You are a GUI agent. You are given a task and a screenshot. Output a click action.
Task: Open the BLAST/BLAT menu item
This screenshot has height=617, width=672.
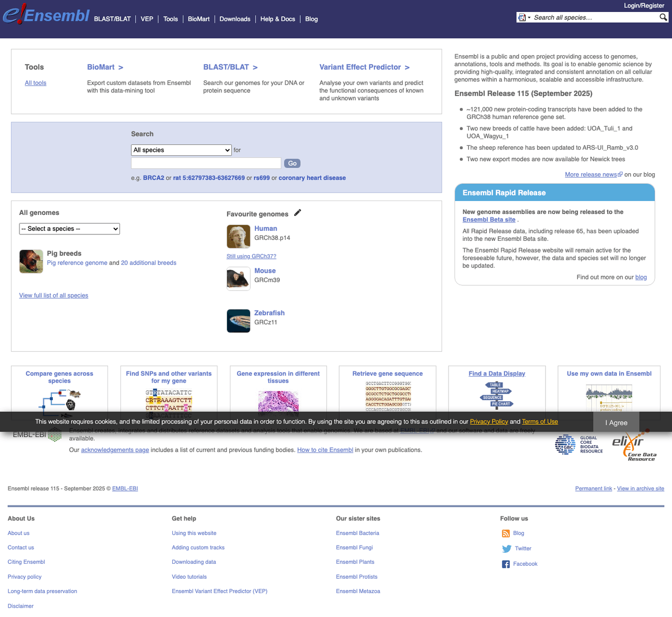[x=112, y=19]
